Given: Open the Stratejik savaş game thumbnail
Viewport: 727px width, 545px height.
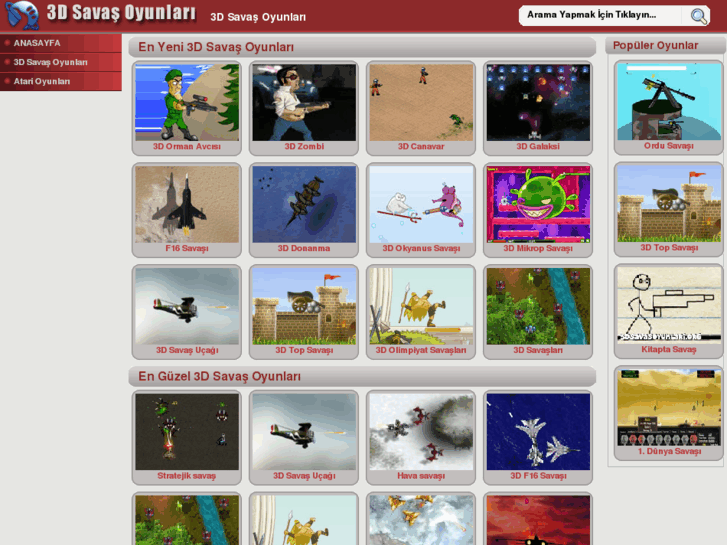Looking at the screenshot, I should [187, 432].
